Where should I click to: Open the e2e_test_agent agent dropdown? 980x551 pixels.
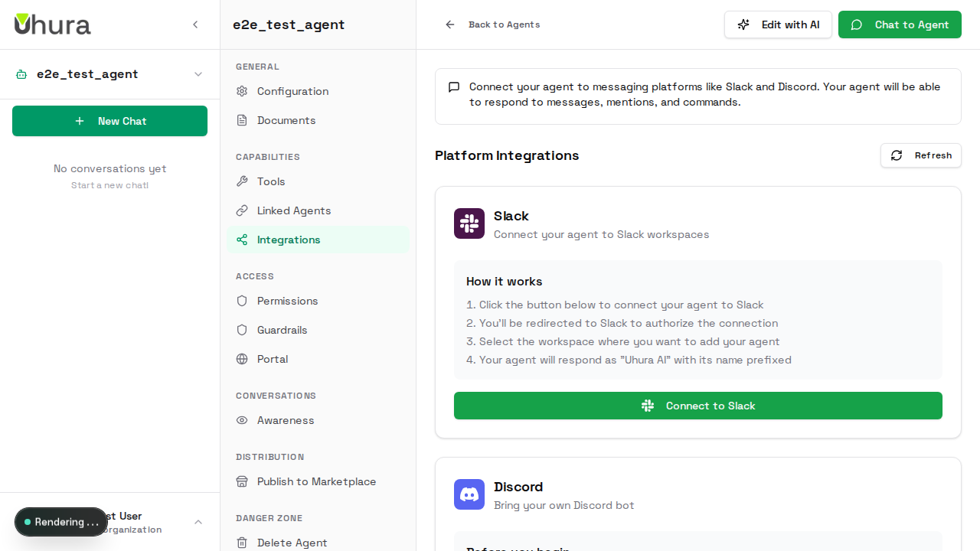(198, 74)
